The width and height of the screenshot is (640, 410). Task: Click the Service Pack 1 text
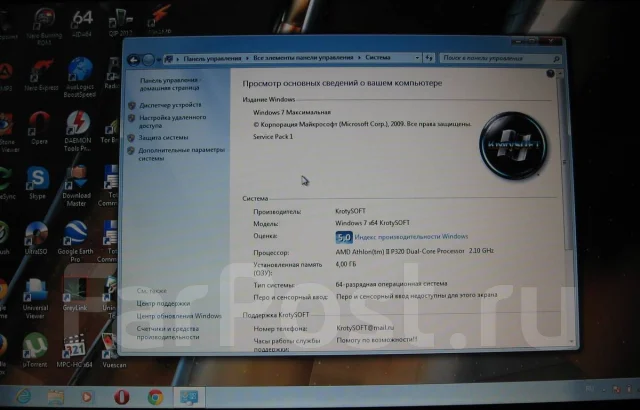pyautogui.click(x=273, y=137)
